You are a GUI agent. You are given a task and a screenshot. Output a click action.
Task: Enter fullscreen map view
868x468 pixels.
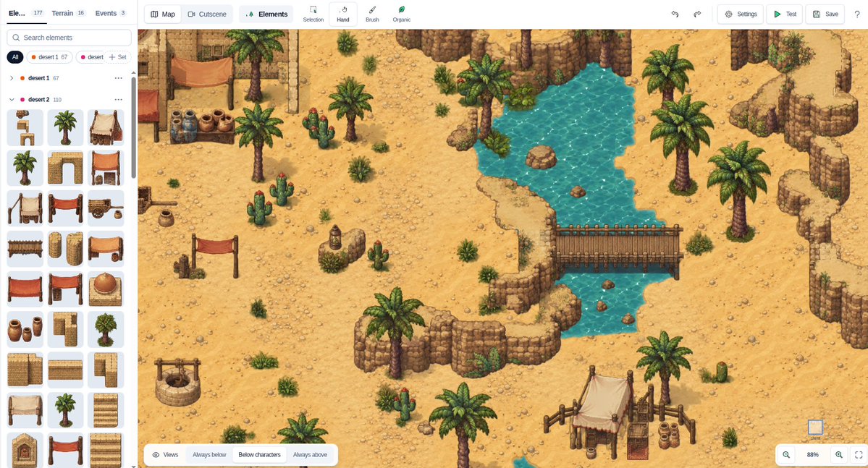859,455
